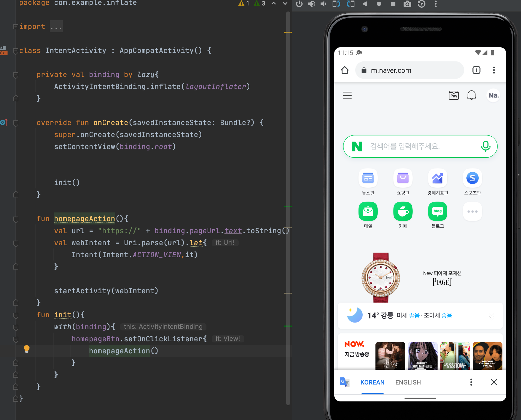Image resolution: width=521 pixels, height=420 pixels.
Task: Expand the folded import block
Action: (16, 26)
